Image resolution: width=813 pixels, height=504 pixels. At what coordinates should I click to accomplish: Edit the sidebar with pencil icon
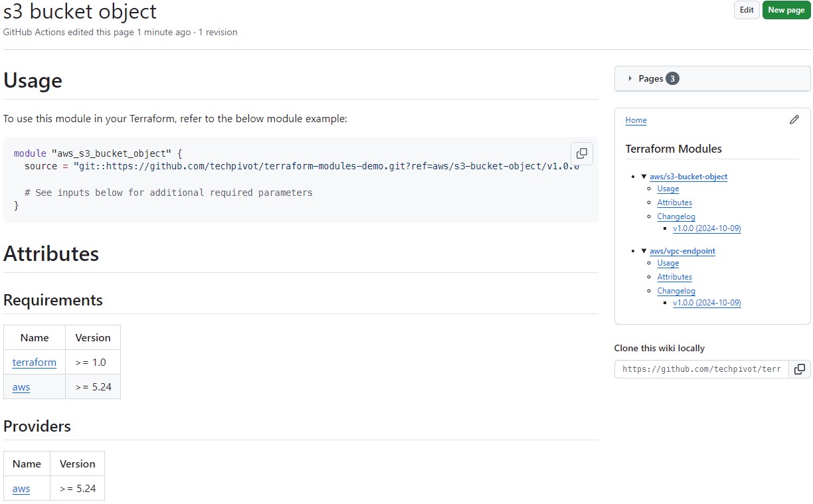794,120
